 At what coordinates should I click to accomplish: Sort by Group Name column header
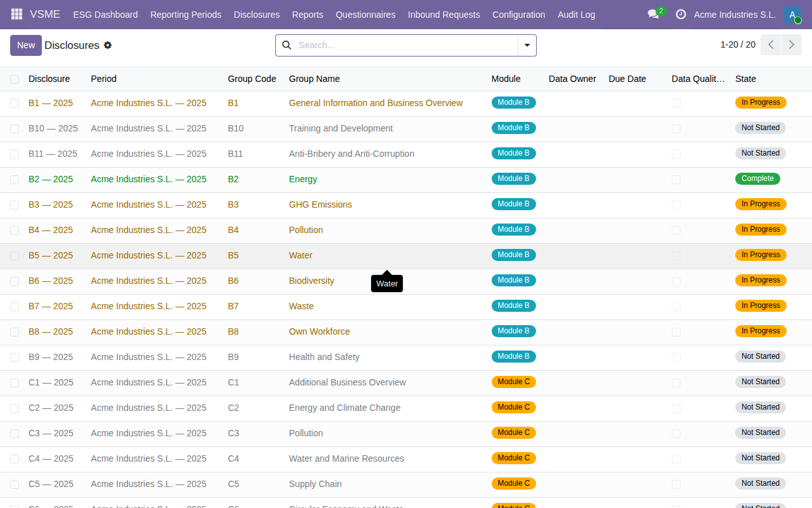pyautogui.click(x=315, y=79)
